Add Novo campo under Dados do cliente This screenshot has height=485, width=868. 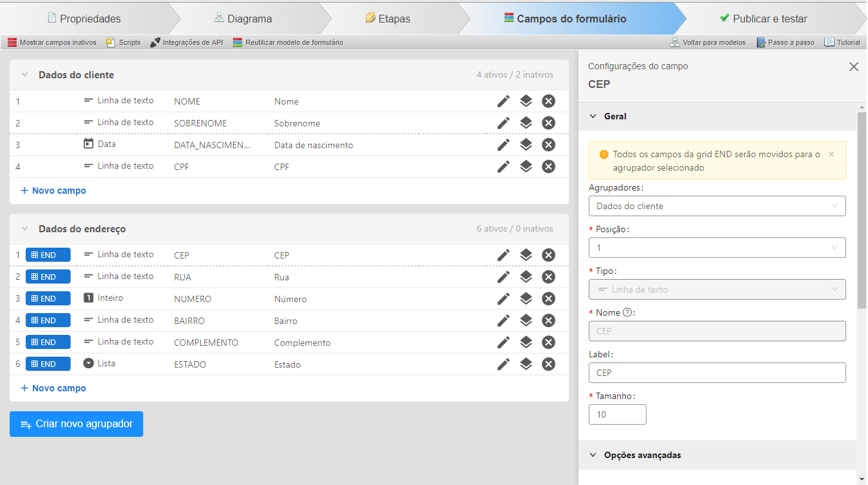pyautogui.click(x=53, y=191)
